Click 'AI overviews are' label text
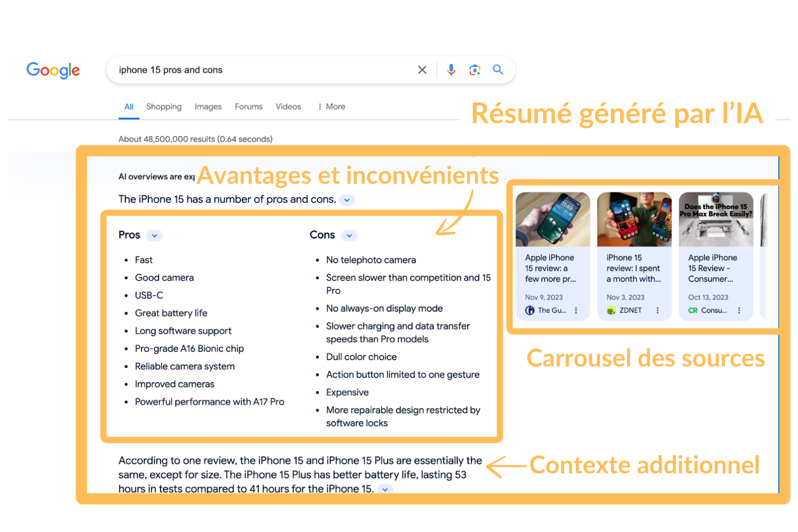The height and width of the screenshot is (532, 798). [x=157, y=176]
